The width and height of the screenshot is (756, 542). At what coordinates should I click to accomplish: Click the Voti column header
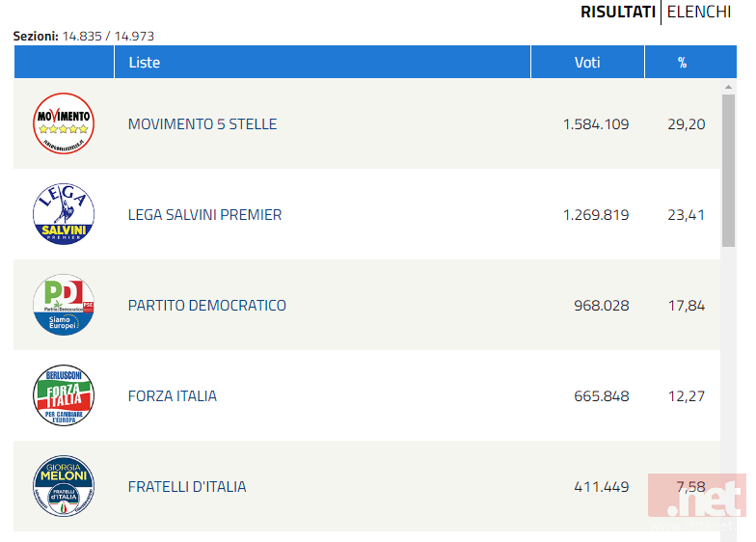[587, 62]
